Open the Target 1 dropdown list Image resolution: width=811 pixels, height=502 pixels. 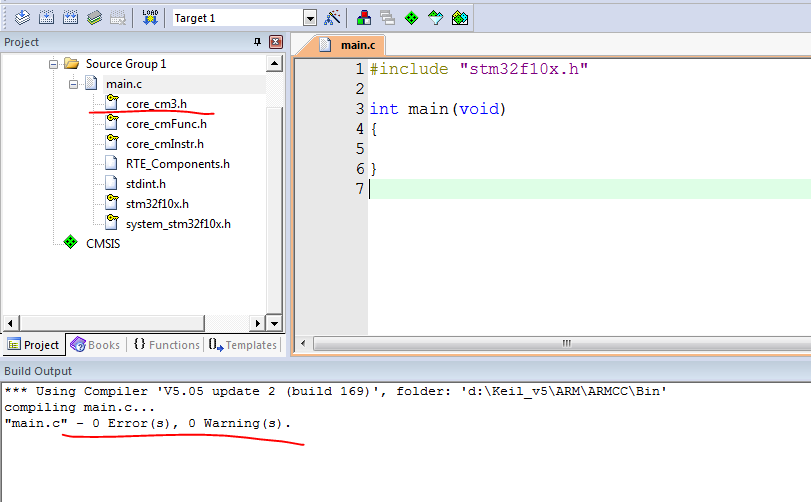pyautogui.click(x=309, y=18)
